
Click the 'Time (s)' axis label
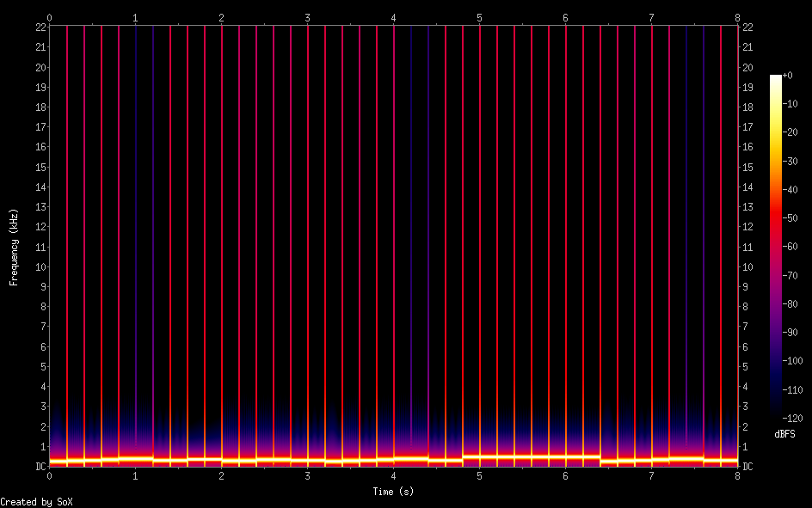tap(393, 492)
